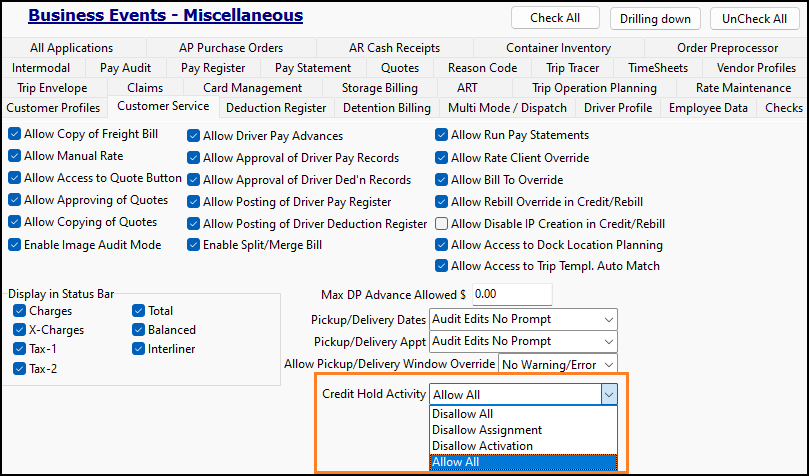
Task: Switch to the Customer Profiles tab
Action: [x=53, y=108]
